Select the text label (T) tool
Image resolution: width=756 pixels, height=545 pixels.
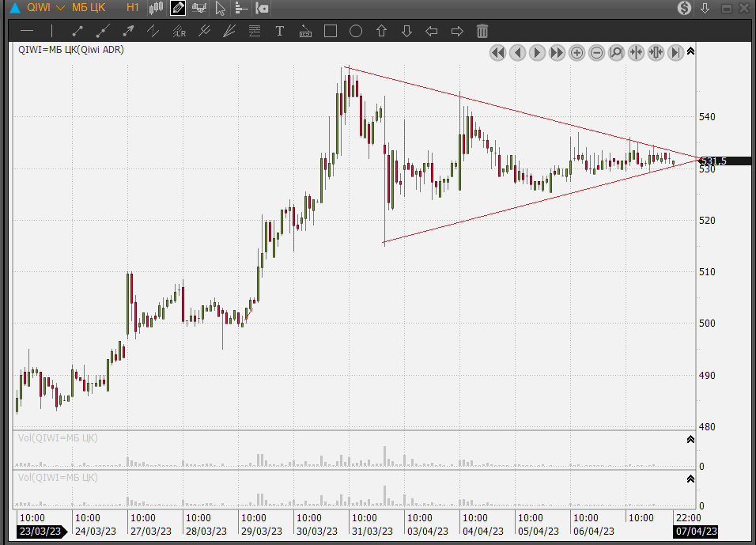click(x=280, y=32)
